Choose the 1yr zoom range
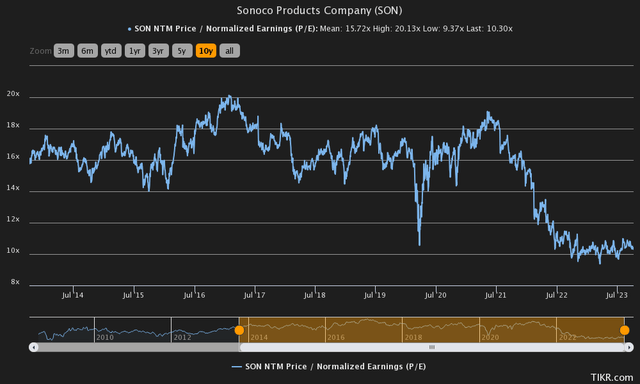Image resolution: width=640 pixels, height=384 pixels. tap(135, 51)
